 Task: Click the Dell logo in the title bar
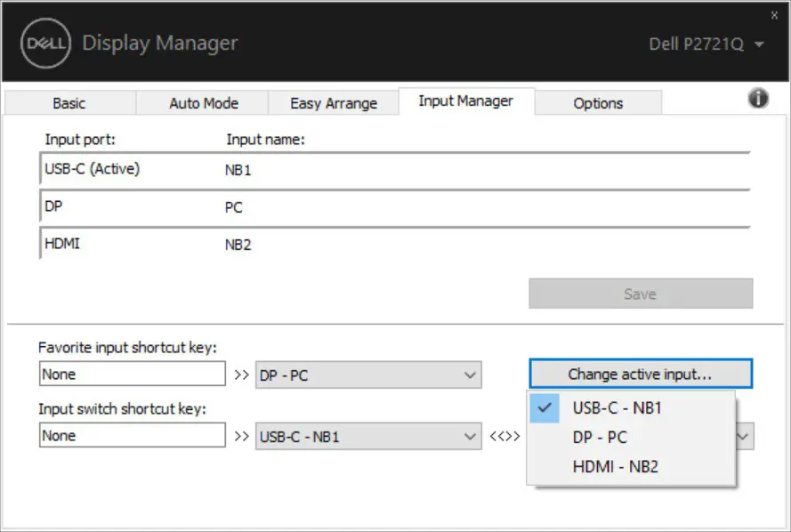[44, 43]
